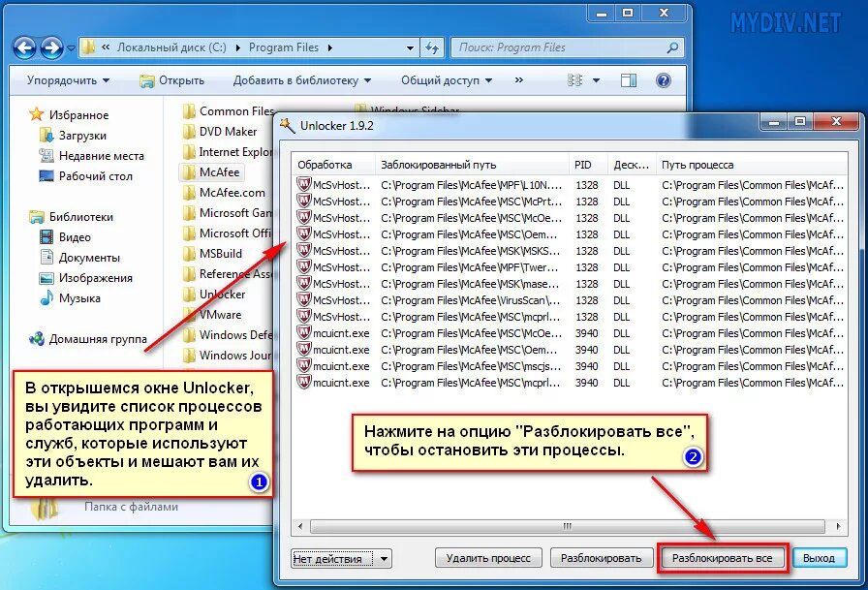Image resolution: width=868 pixels, height=590 pixels.
Task: Select the Microsoft Office folder
Action: click(x=228, y=233)
